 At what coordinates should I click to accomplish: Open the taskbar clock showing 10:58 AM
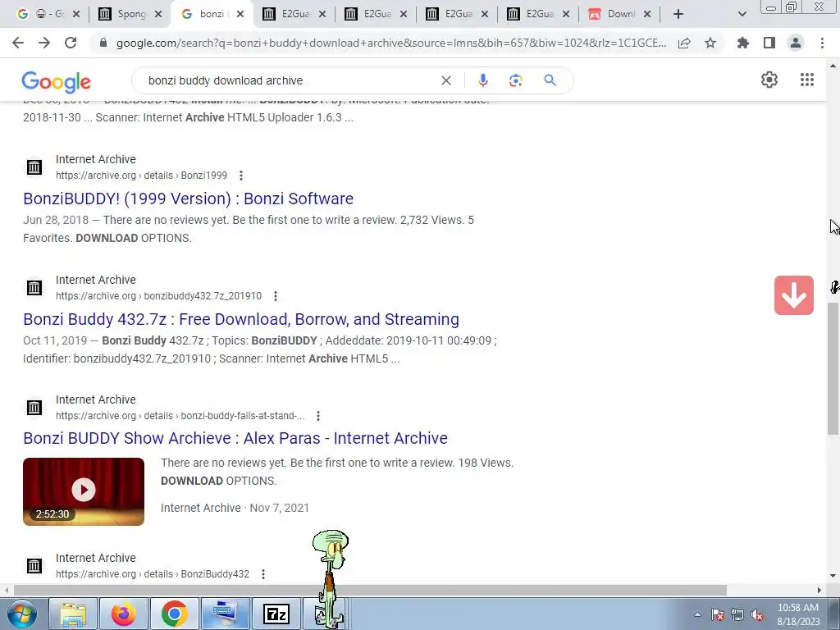[798, 614]
